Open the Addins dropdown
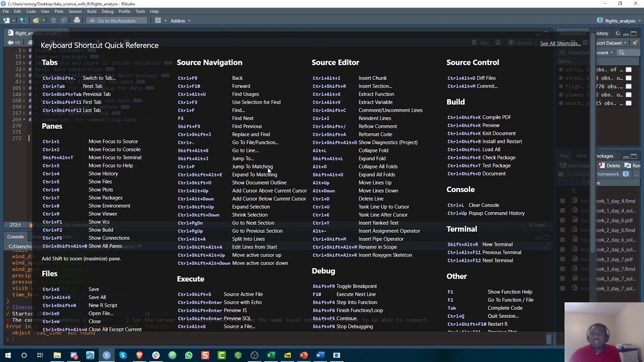 [180, 21]
